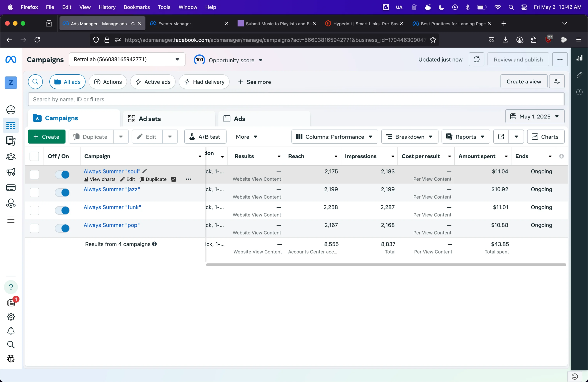Open the view settings sliders icon
This screenshot has width=588, height=382.
tap(557, 82)
